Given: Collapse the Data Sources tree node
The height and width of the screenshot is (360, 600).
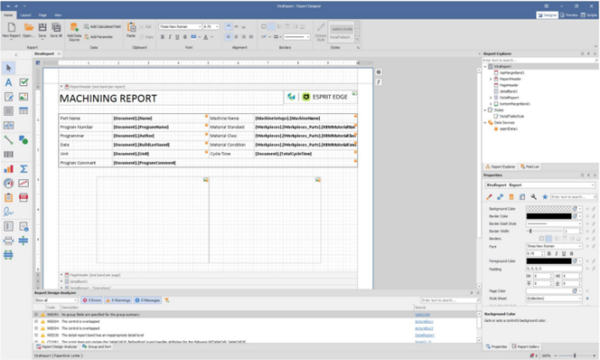Looking at the screenshot, I should click(x=485, y=123).
